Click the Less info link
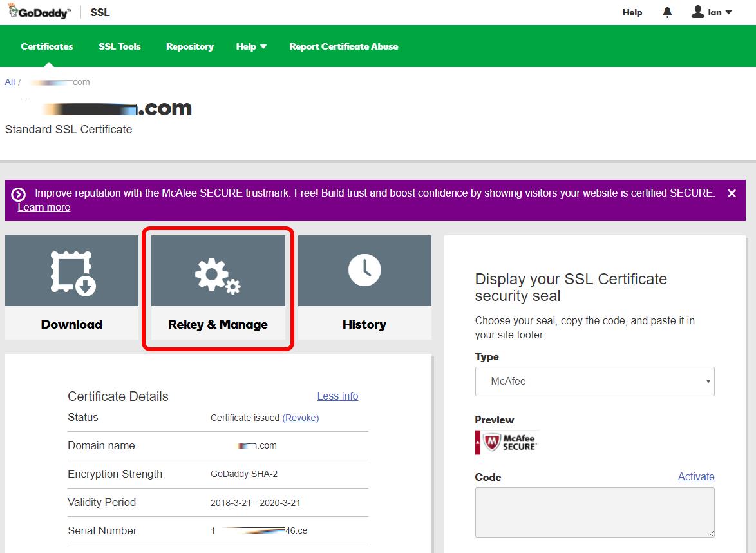This screenshot has height=553, width=756. coord(337,396)
